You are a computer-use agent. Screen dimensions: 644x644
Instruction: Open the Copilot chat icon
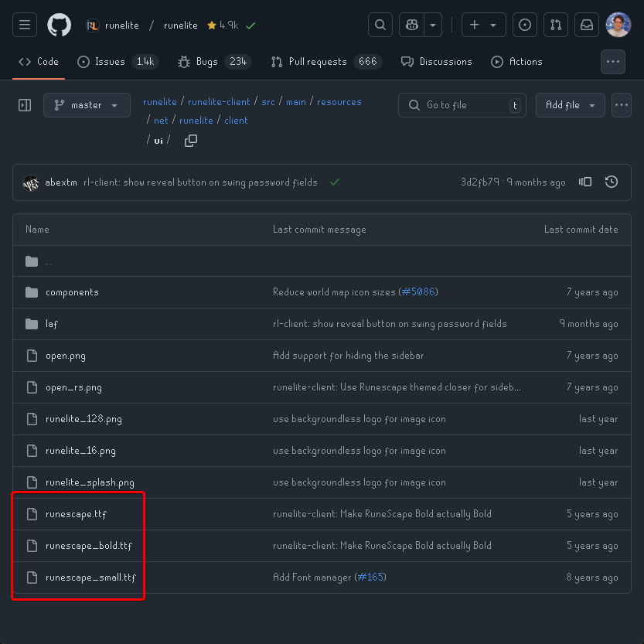point(412,26)
